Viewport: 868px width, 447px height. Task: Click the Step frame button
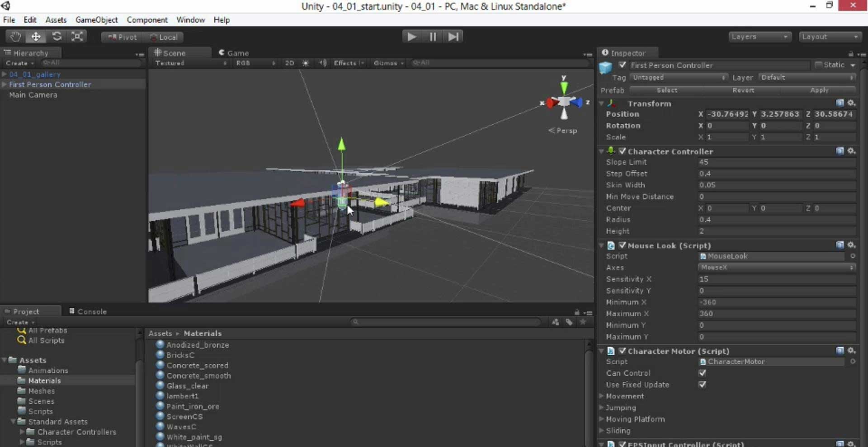coord(453,37)
